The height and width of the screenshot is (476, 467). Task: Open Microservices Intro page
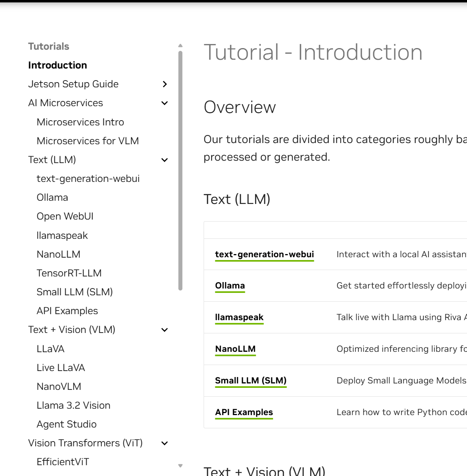[81, 122]
